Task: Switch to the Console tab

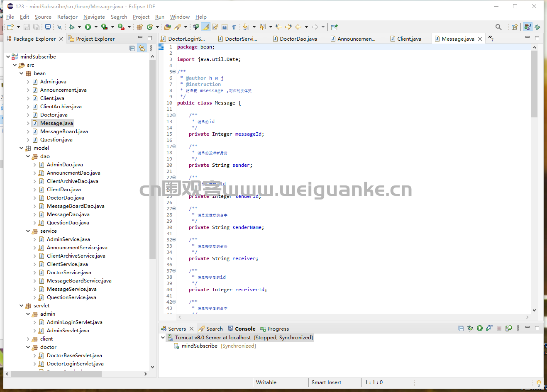Action: [x=242, y=329]
